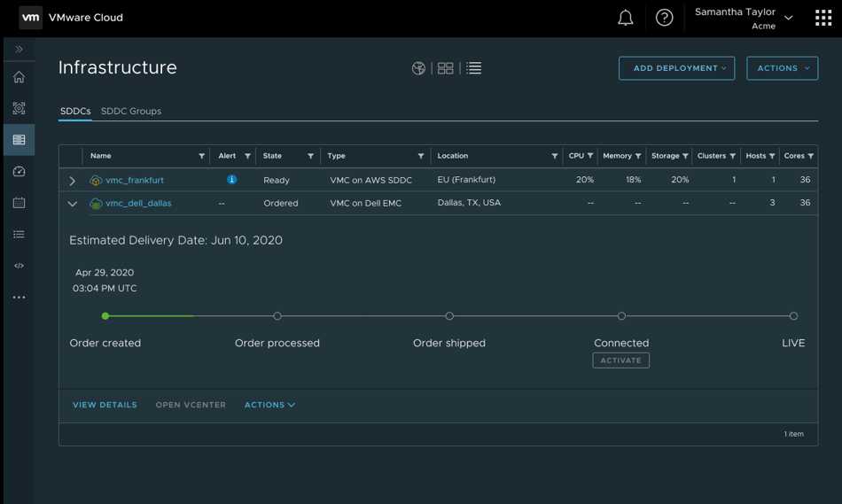Click OPEN VCENTER
Viewport: 842px width, 504px height.
click(x=191, y=405)
